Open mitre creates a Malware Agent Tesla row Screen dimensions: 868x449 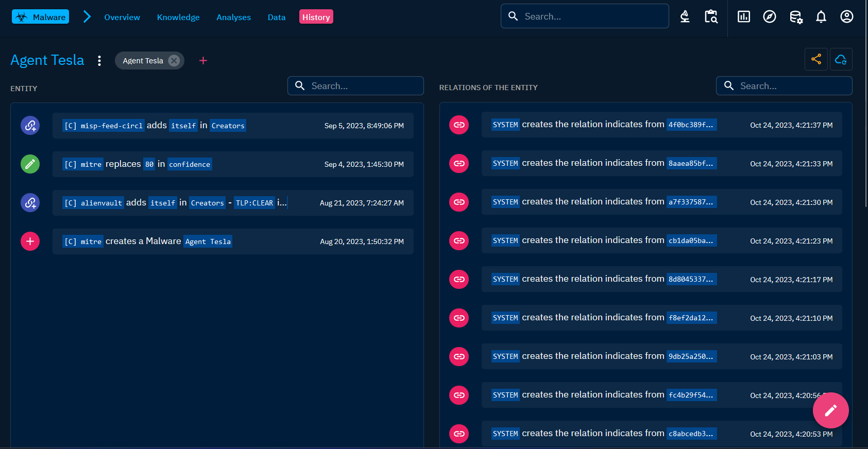tap(233, 241)
